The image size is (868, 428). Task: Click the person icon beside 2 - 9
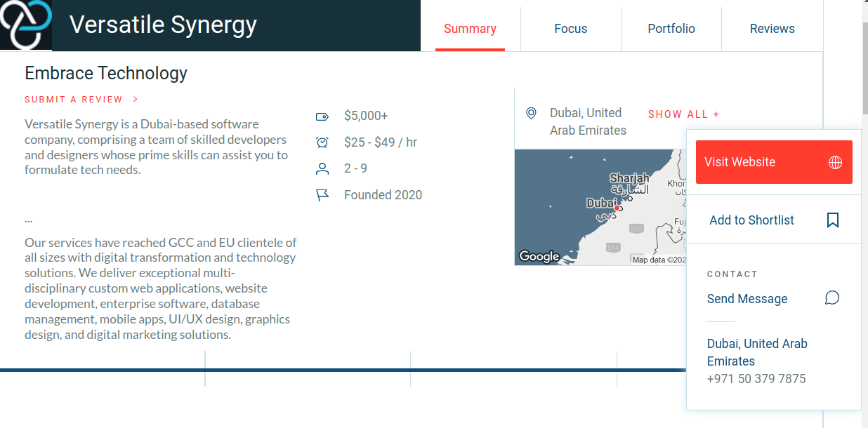(x=322, y=168)
